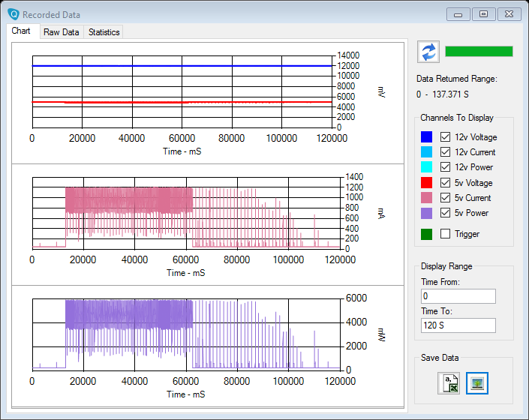This screenshot has height=420, width=529.
Task: Uncheck the 5v Power channel
Action: 445,213
